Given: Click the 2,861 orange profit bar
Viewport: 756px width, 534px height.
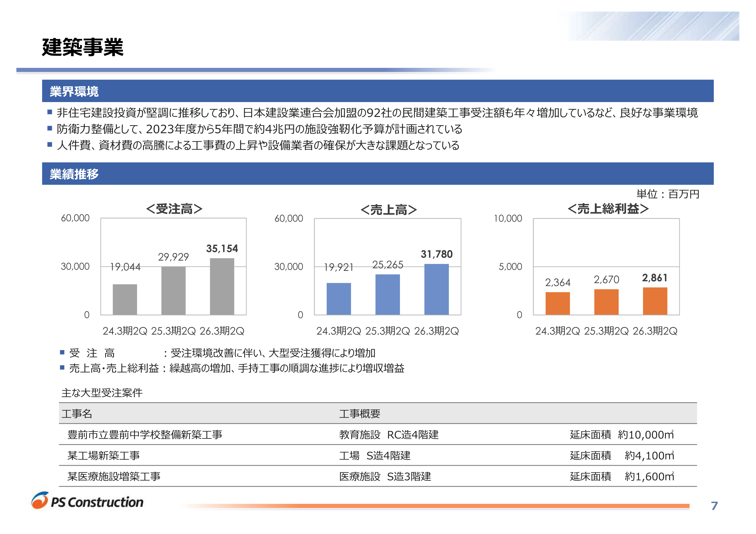Looking at the screenshot, I should pos(655,301).
